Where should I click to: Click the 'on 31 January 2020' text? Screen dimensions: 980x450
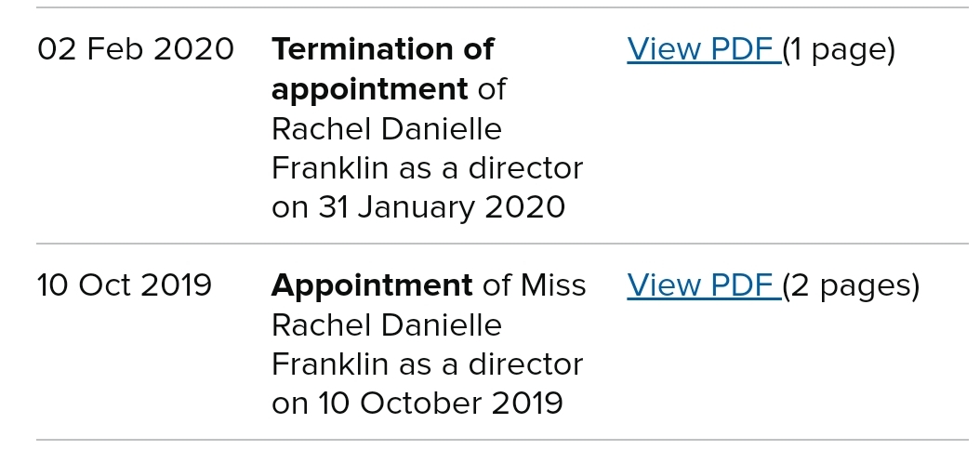(418, 207)
